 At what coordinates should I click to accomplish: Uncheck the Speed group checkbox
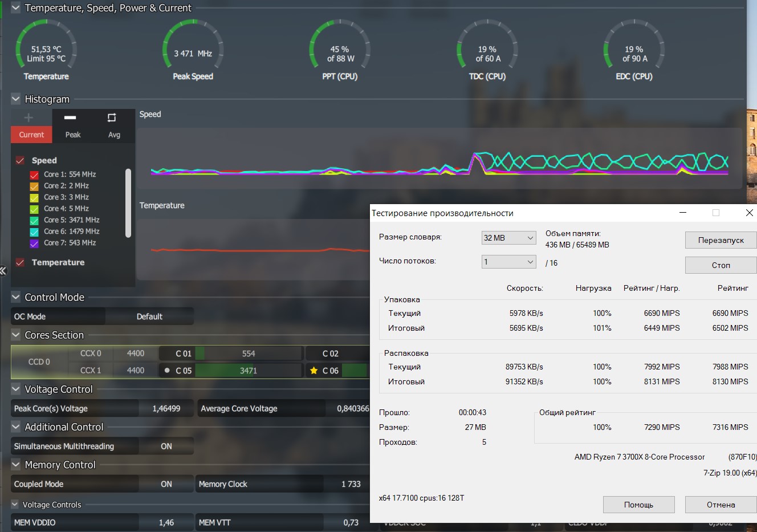20,161
